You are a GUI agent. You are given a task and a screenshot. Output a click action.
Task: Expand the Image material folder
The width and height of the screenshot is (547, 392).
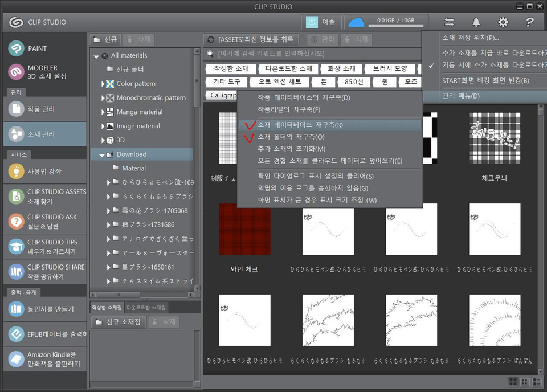coord(103,126)
